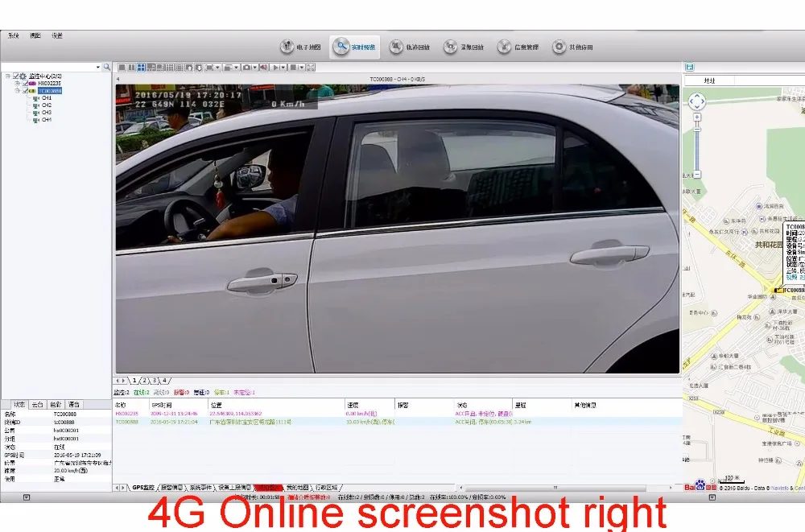
Task: Click the save icon above the map
Action: point(690,67)
